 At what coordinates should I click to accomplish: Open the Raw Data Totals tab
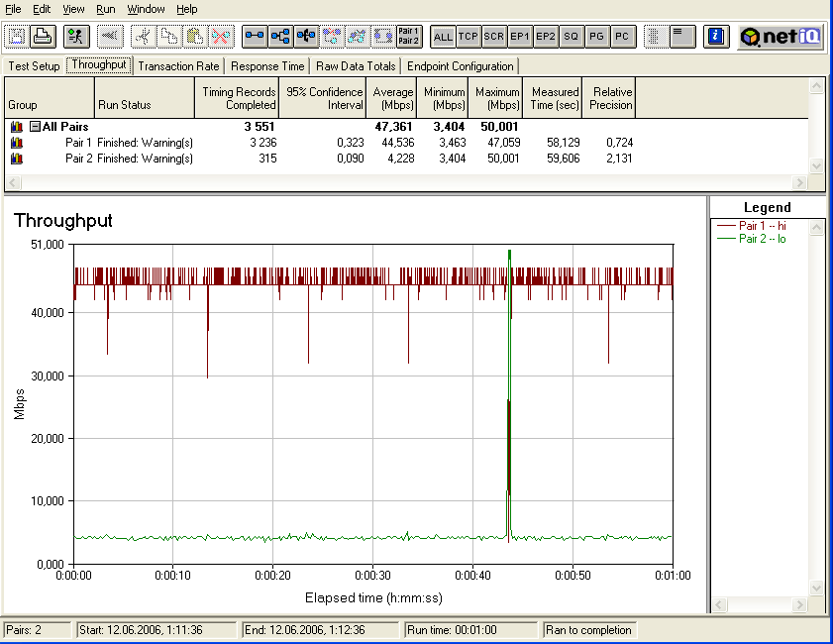pyautogui.click(x=356, y=66)
